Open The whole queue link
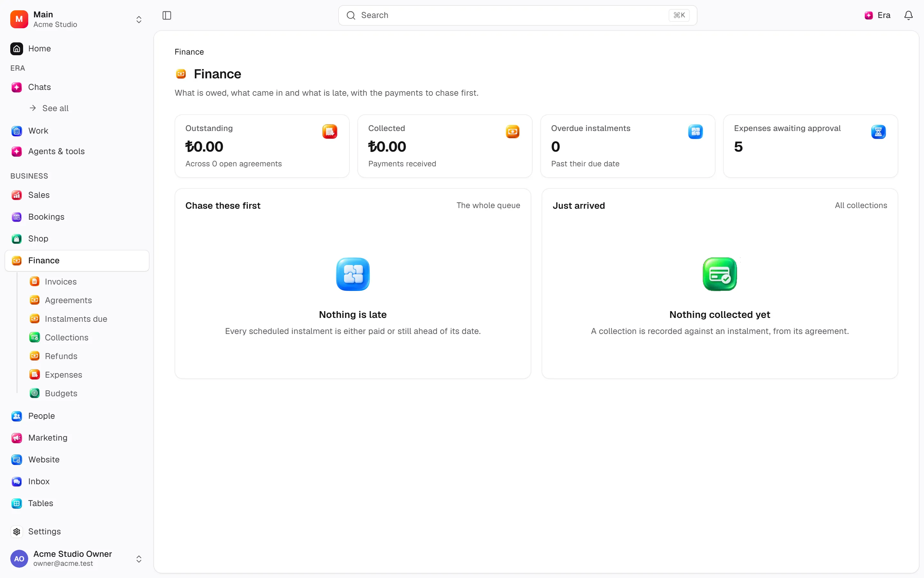The image size is (924, 578). (488, 205)
